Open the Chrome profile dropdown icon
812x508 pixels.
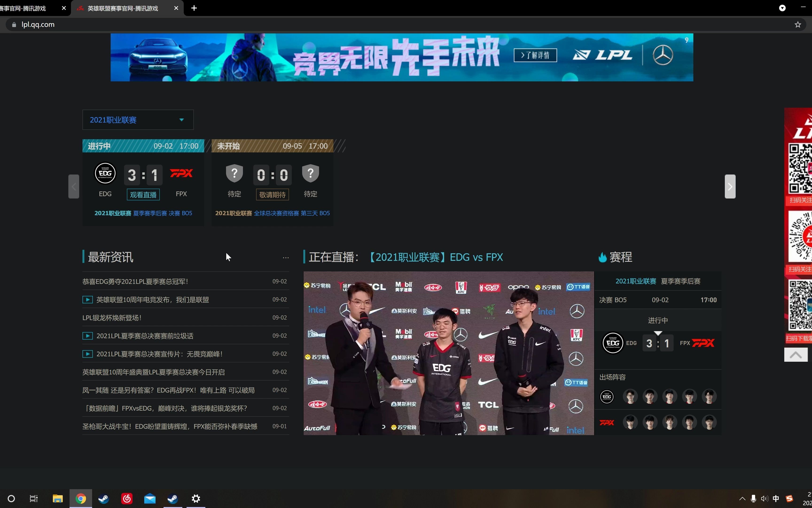tap(782, 8)
